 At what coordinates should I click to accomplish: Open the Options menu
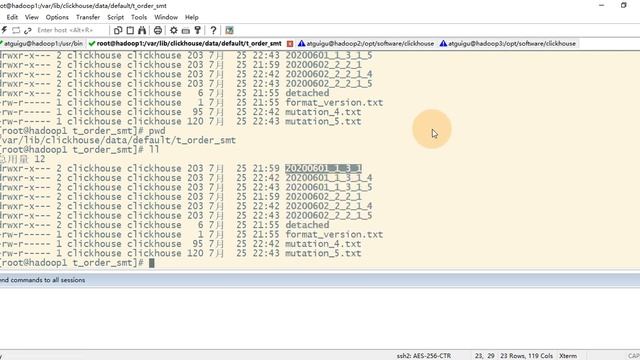click(x=57, y=17)
